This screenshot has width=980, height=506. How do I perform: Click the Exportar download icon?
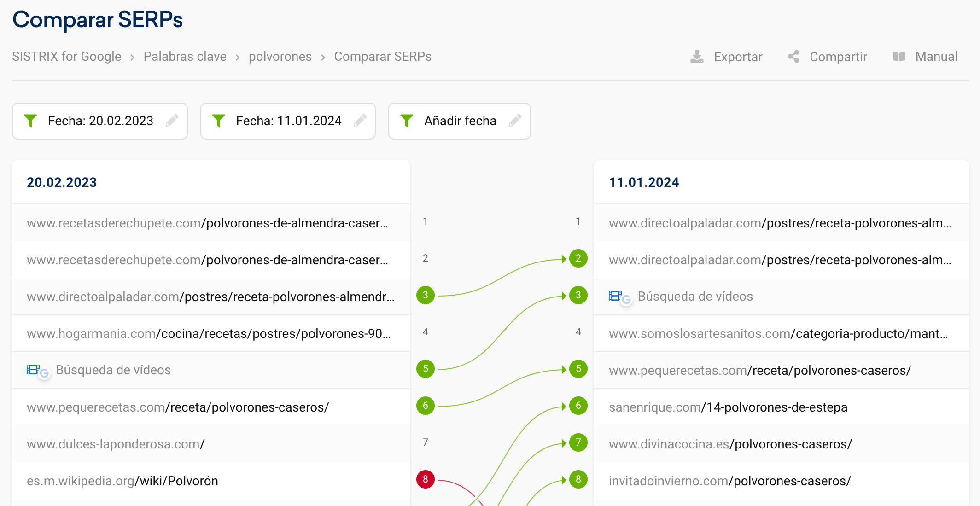pyautogui.click(x=697, y=57)
